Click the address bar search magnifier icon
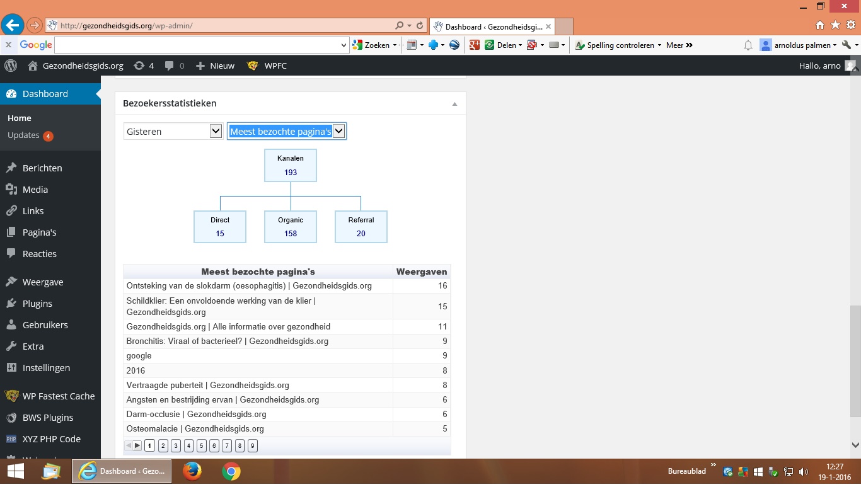The image size is (861, 504). pos(399,26)
